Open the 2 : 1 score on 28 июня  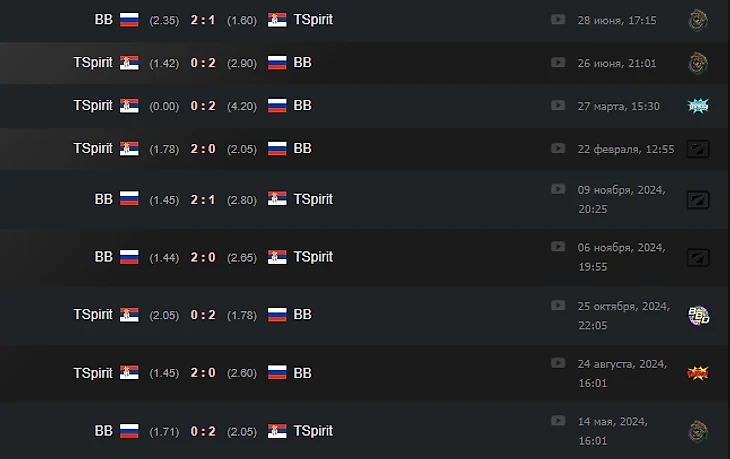[203, 20]
